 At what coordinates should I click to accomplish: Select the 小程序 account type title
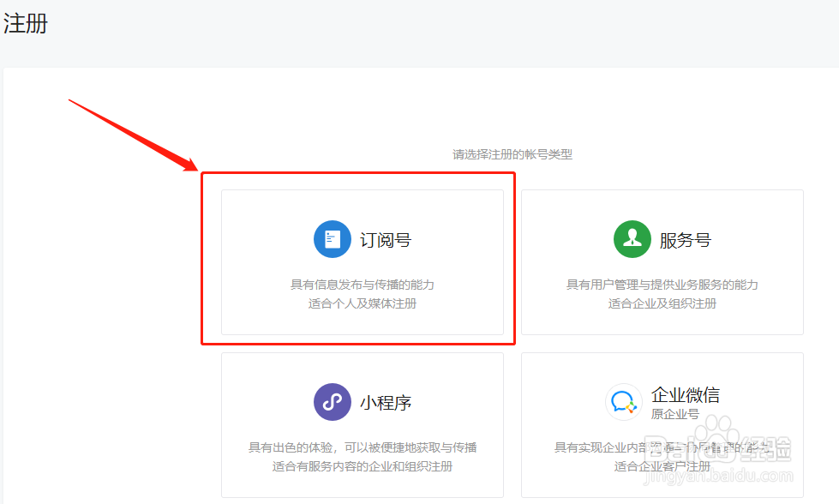click(x=386, y=403)
